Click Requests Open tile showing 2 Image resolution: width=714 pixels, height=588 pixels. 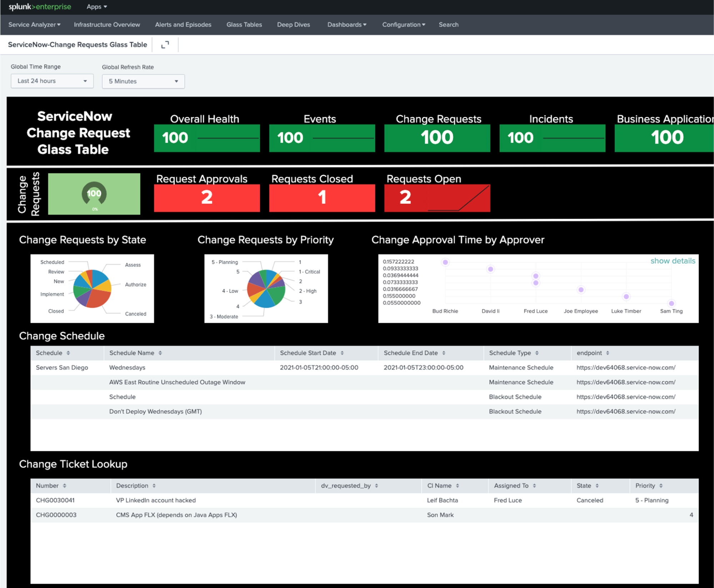pos(437,198)
